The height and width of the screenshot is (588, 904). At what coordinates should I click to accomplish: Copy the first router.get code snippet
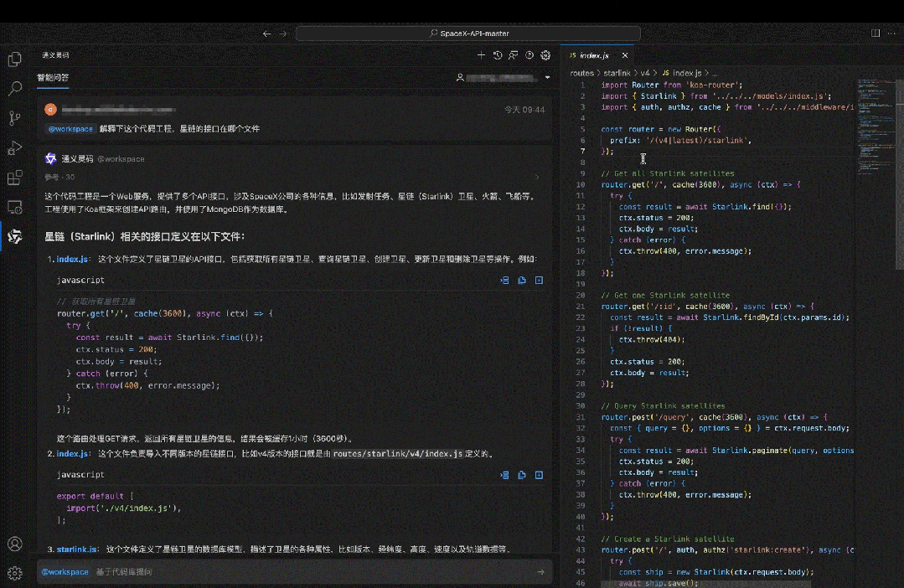pyautogui.click(x=522, y=280)
